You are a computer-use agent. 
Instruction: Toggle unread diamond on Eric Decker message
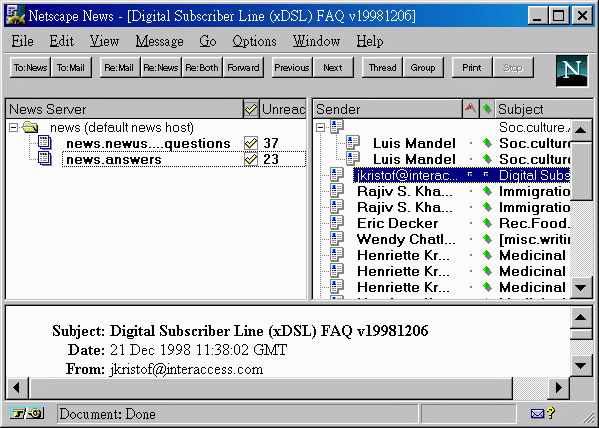pos(487,223)
